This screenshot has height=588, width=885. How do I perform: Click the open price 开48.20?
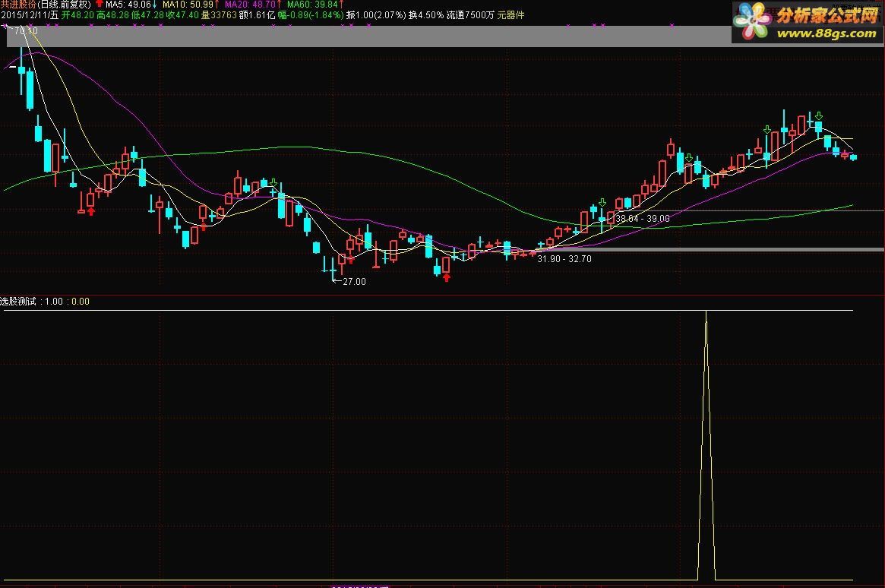[77, 15]
